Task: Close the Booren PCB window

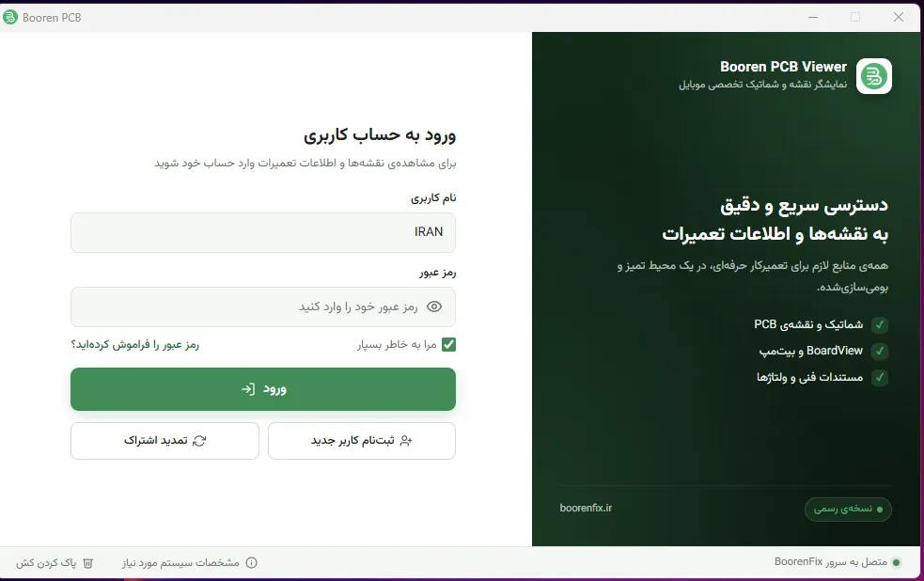Action: [x=898, y=17]
